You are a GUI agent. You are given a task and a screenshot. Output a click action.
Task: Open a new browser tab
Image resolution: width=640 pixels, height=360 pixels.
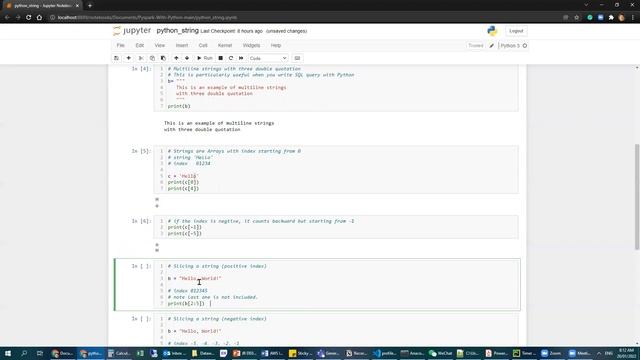(90, 6)
